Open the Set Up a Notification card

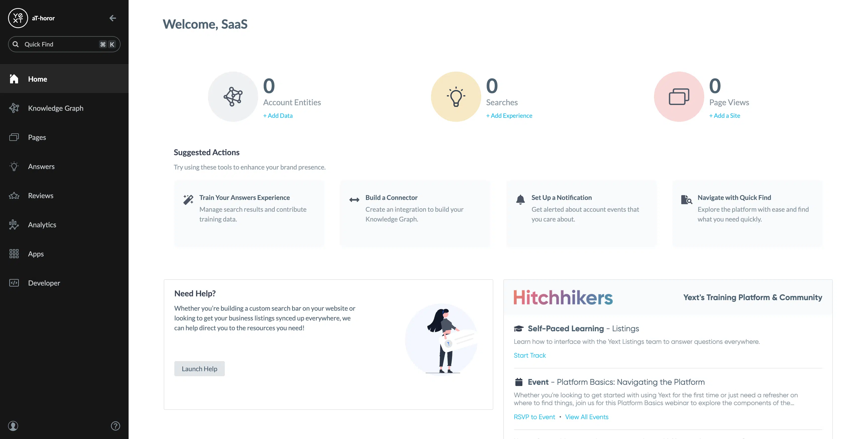coord(581,214)
